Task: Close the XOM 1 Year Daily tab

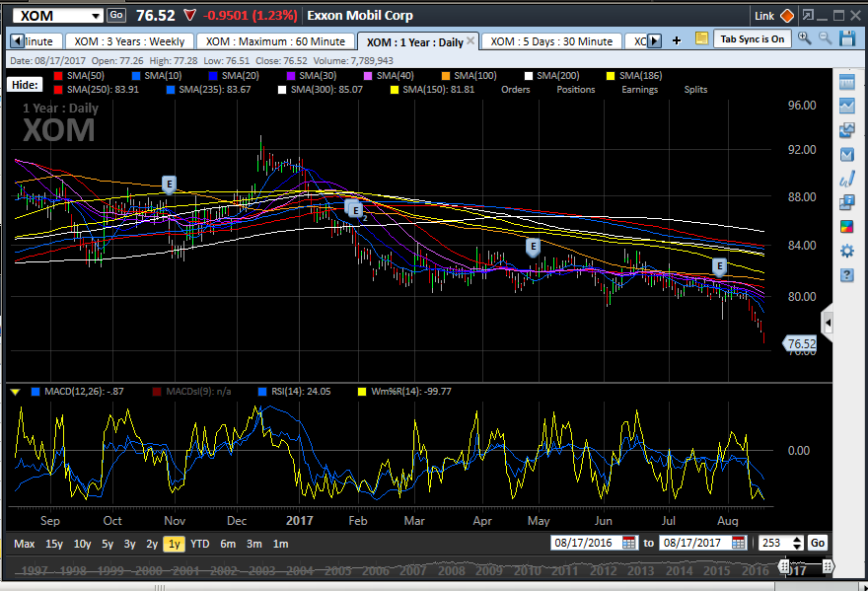Action: coord(470,40)
